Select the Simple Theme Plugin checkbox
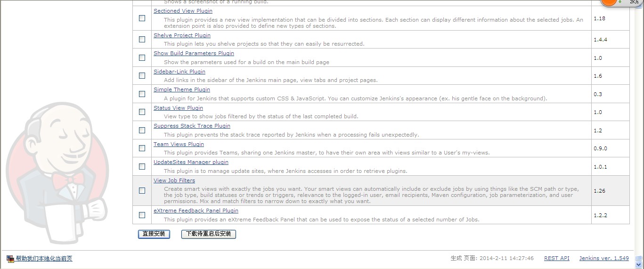The image size is (644, 269). pos(142,94)
